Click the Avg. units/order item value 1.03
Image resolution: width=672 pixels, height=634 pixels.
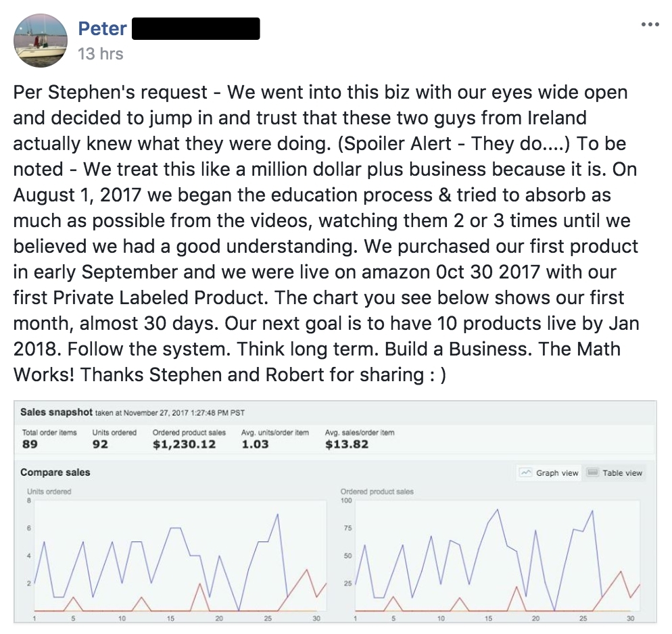[x=255, y=445]
